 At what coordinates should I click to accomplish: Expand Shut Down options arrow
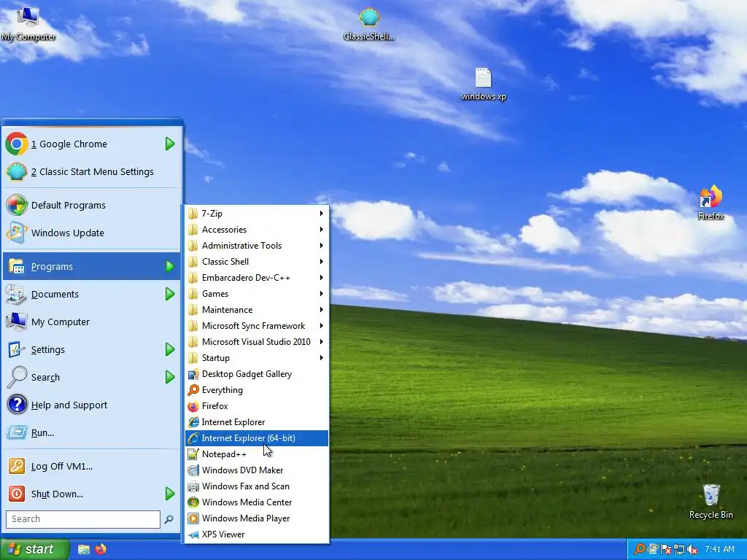[x=170, y=494]
